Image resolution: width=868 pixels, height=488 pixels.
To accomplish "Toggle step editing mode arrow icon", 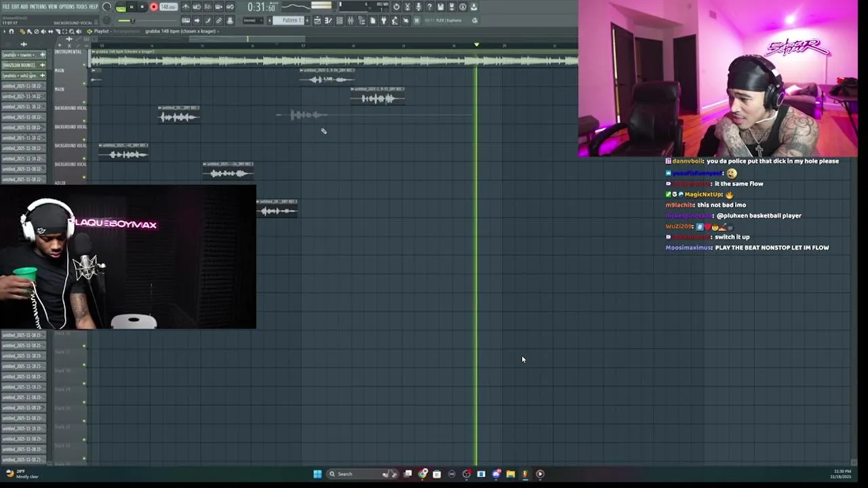I will 197,20.
